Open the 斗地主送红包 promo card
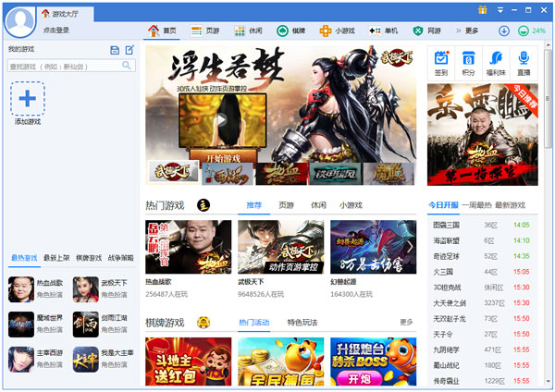 click(x=189, y=361)
